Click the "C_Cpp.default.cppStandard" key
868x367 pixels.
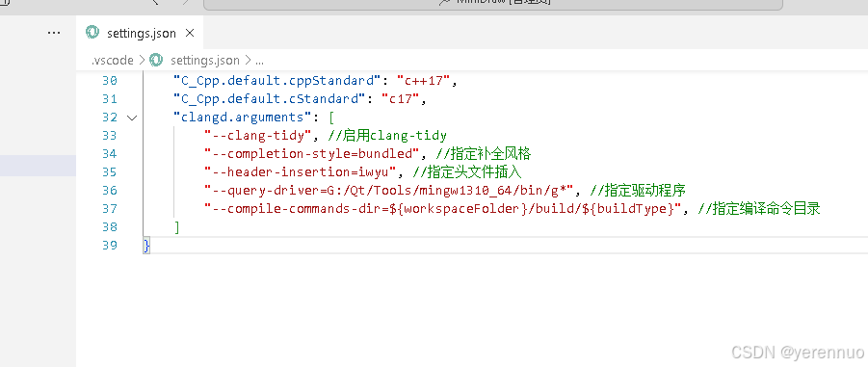coord(276,81)
